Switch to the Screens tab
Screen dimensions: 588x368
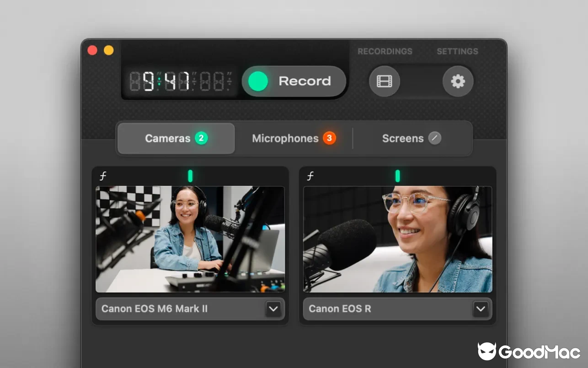click(403, 138)
